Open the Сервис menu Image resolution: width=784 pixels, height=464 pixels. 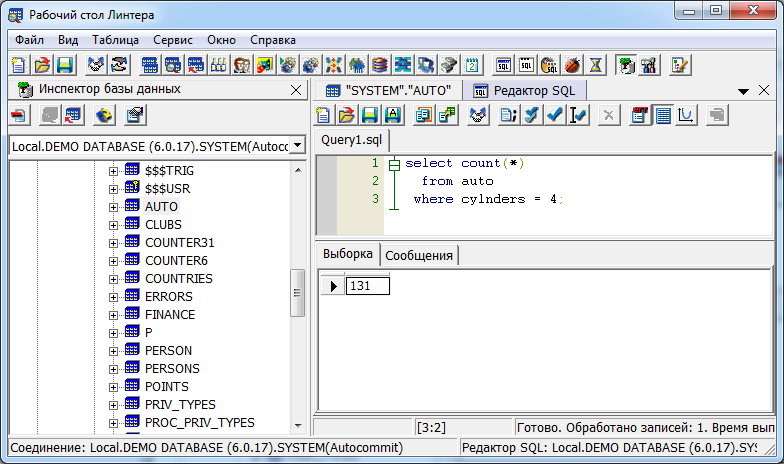click(174, 40)
